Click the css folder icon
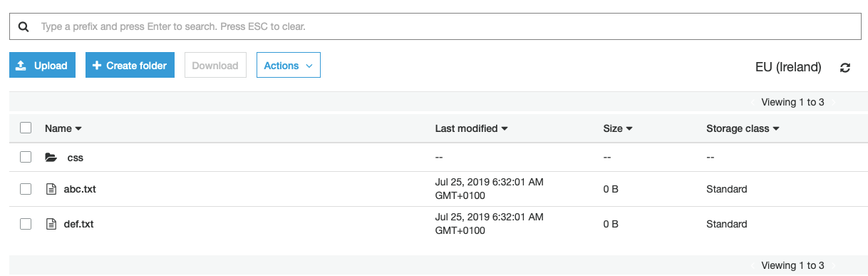This screenshot has height=276, width=868. (51, 158)
